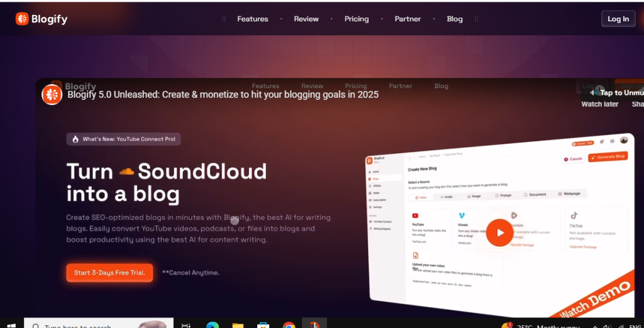The image size is (644, 328).
Task: Click the Log In button
Action: tap(618, 19)
